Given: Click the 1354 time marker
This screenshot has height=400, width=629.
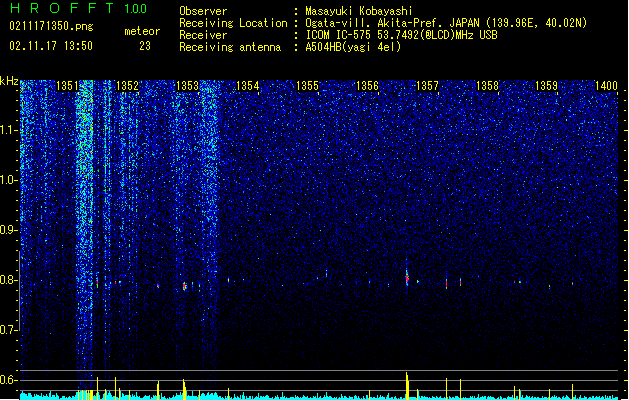Looking at the screenshot, I should 248,86.
